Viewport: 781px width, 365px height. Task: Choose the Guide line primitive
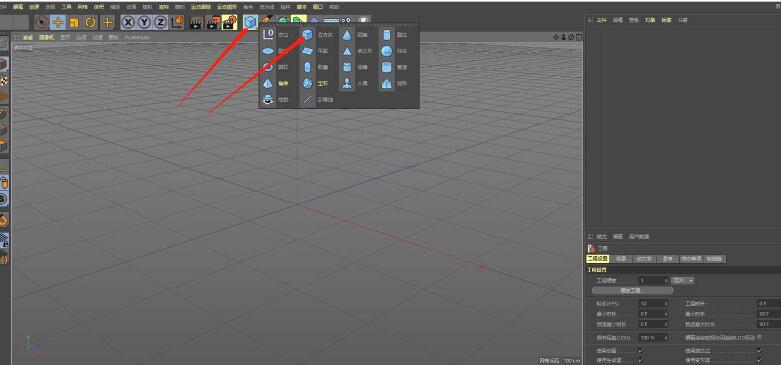coord(308,100)
